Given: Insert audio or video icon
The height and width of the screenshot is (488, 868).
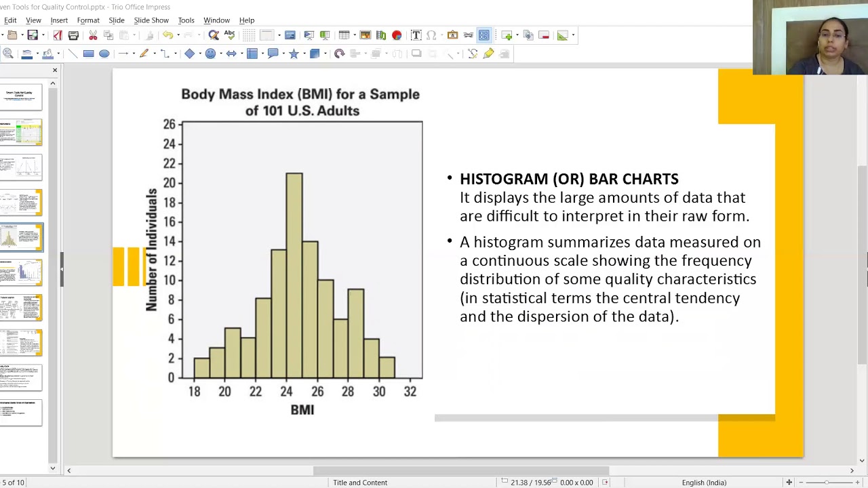Looking at the screenshot, I should (381, 35).
